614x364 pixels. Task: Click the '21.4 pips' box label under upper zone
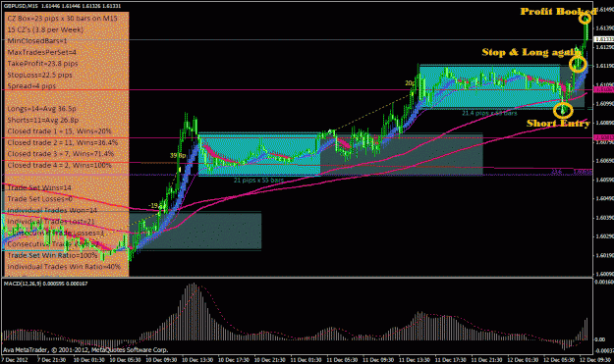coord(489,113)
